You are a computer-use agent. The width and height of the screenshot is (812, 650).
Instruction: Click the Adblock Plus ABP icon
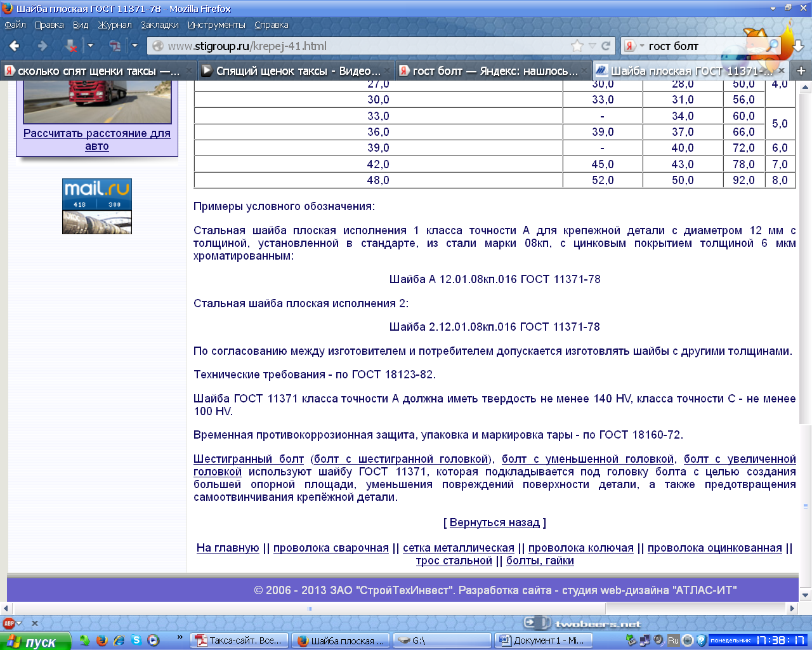pos(9,623)
